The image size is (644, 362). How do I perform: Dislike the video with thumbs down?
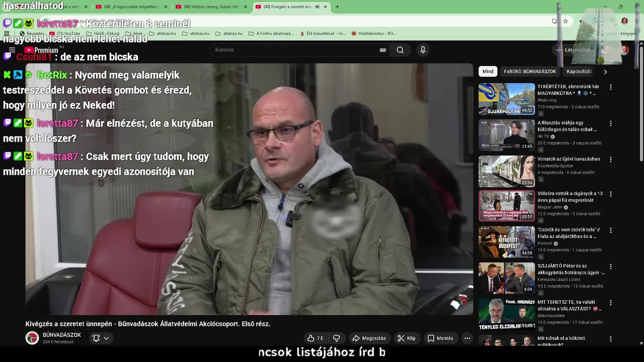tap(337, 338)
